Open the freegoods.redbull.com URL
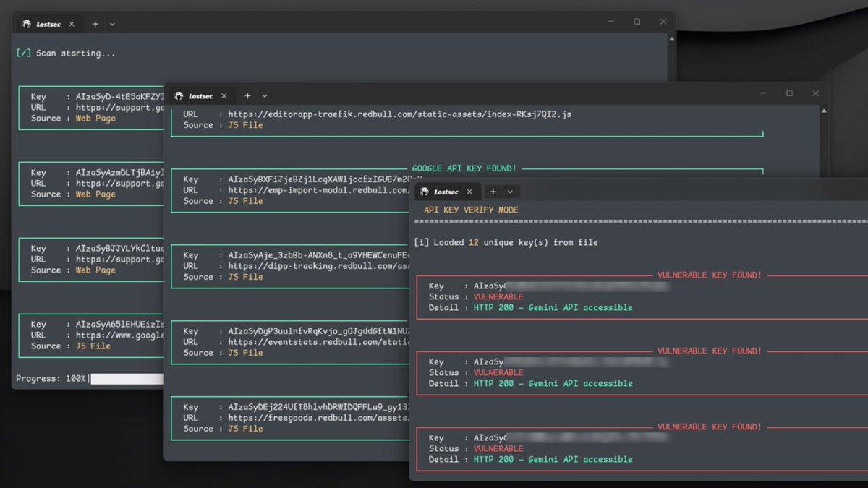 [x=319, y=418]
